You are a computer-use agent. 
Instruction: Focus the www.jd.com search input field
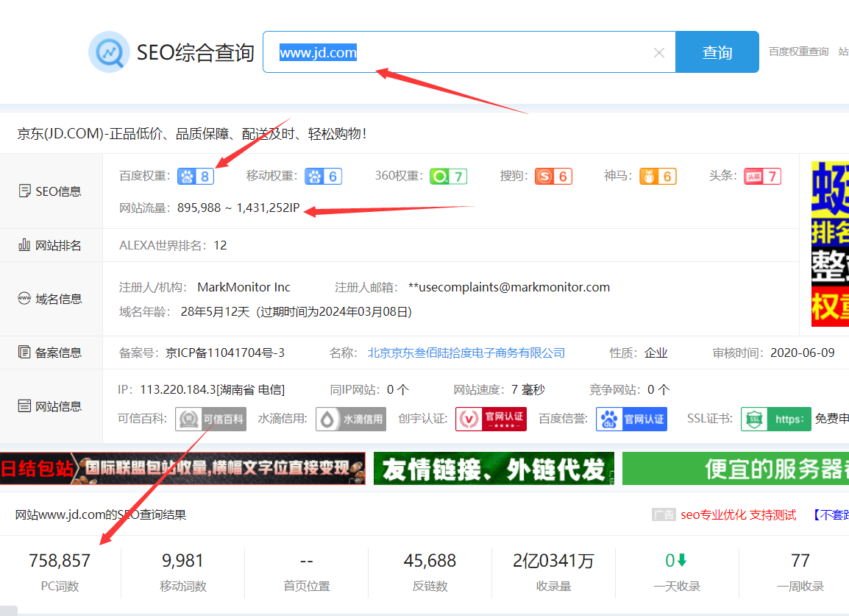469,52
